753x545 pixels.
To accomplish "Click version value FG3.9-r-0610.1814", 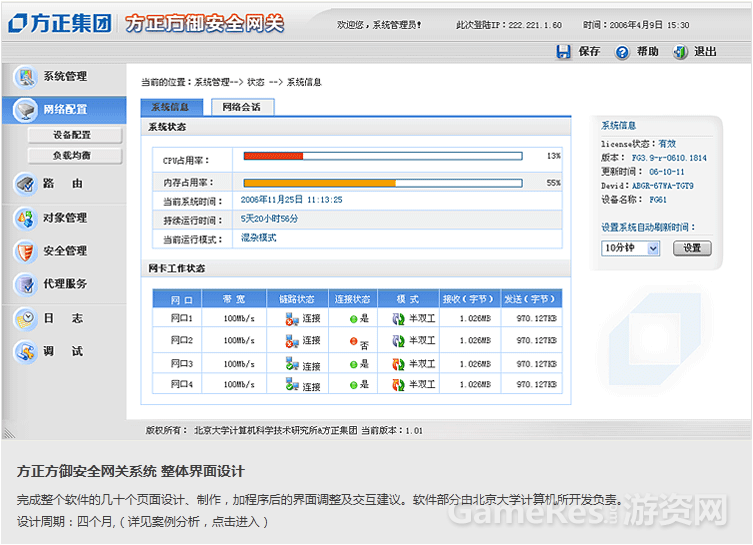I will pos(669,157).
